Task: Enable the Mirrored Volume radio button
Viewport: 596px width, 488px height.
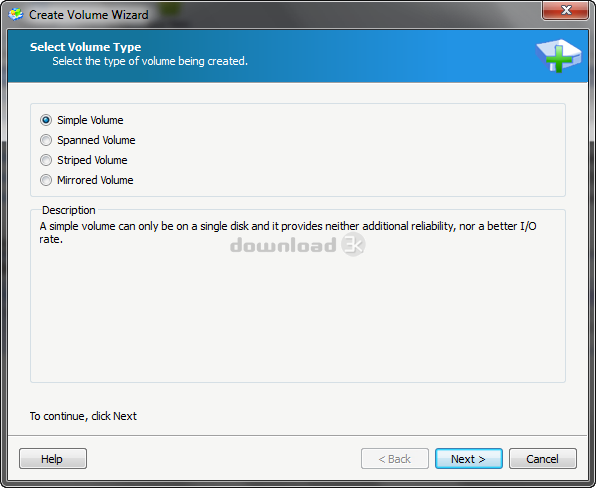Action: (46, 180)
